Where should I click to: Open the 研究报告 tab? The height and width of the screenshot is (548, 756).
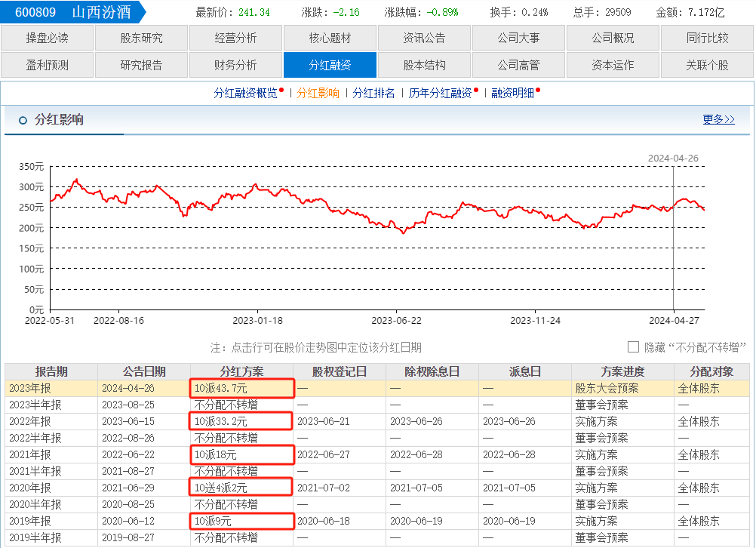coord(141,65)
